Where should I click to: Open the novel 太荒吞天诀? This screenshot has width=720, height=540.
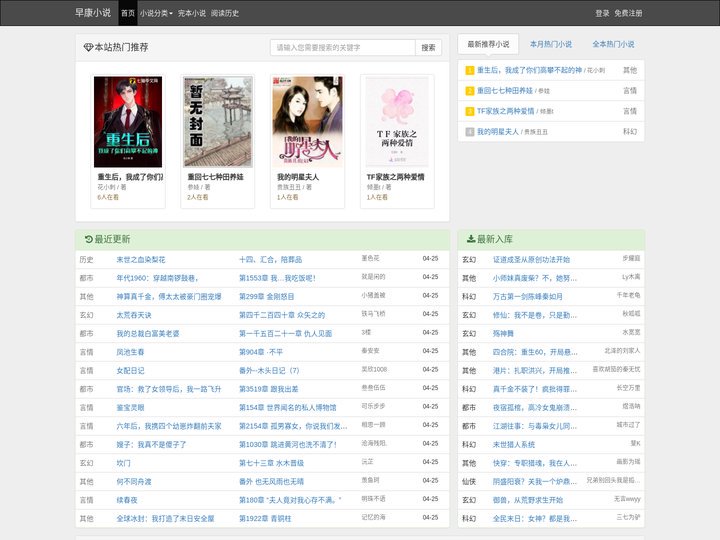coord(134,315)
